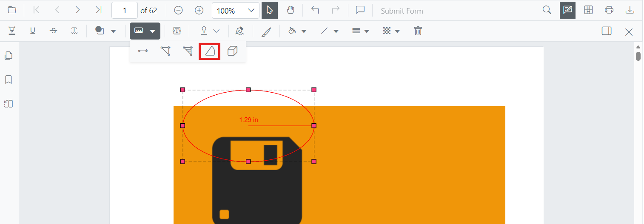Viewport: 644px width, 224px height.
Task: Go to next page arrow
Action: pos(77,10)
